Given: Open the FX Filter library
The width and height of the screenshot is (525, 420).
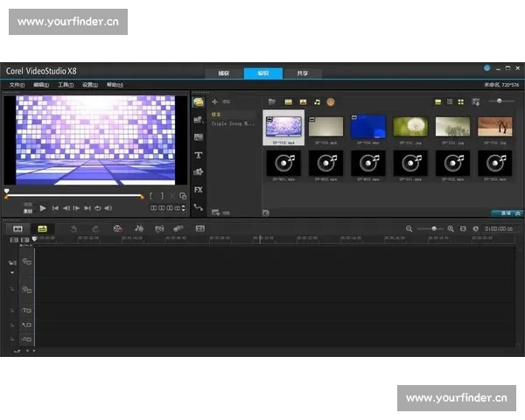Looking at the screenshot, I should [199, 189].
